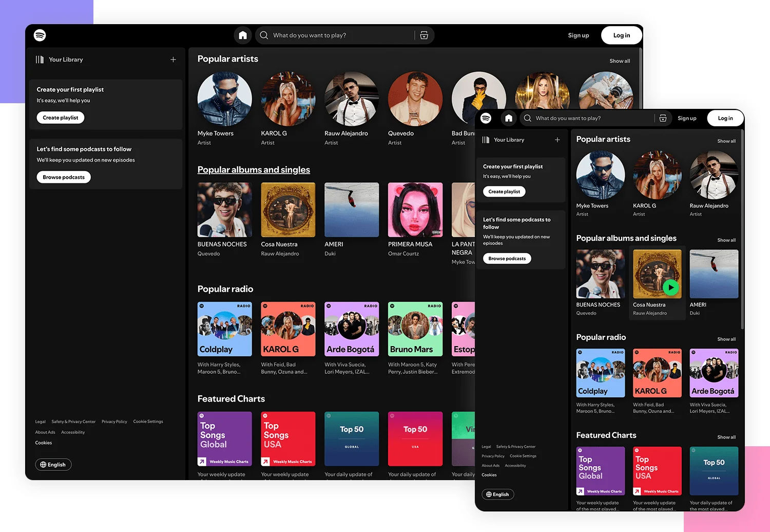
Task: Add a playlist via the plus icon
Action: (x=173, y=59)
